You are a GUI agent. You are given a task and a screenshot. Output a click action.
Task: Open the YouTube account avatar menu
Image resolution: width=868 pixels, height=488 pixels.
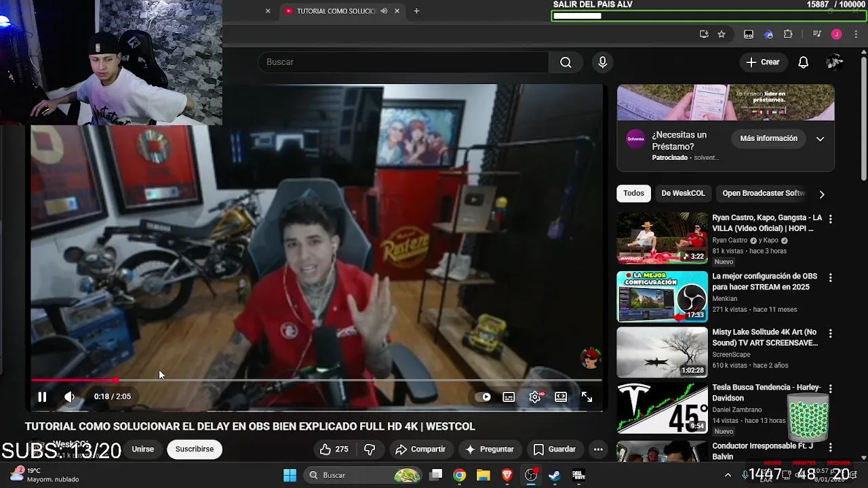834,62
